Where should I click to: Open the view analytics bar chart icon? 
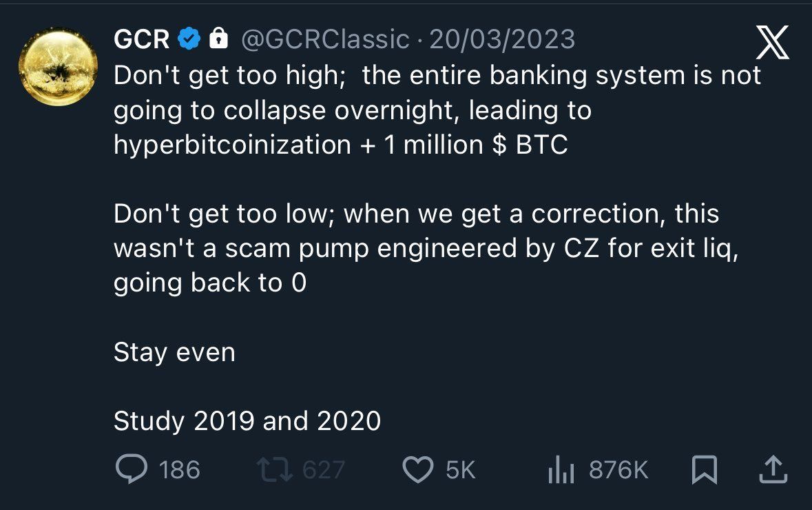point(563,469)
